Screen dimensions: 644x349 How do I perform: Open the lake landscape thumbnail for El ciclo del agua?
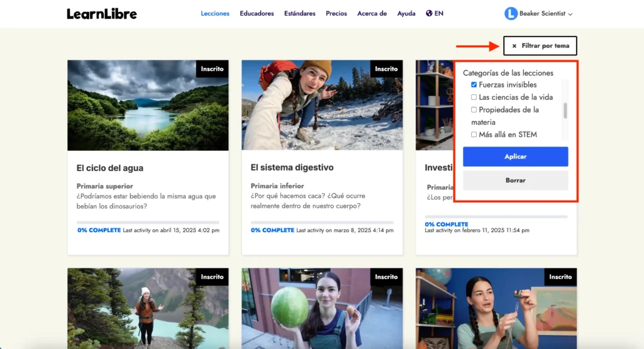(x=148, y=106)
